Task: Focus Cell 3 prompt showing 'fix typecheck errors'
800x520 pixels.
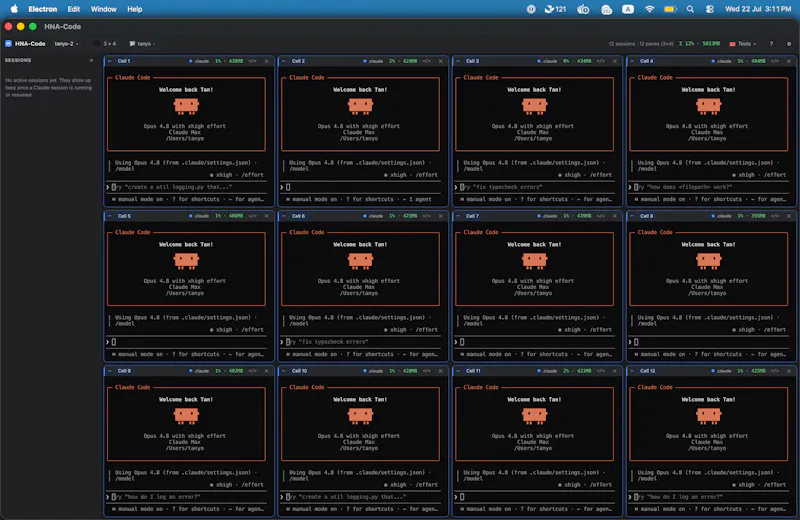Action: click(x=535, y=187)
